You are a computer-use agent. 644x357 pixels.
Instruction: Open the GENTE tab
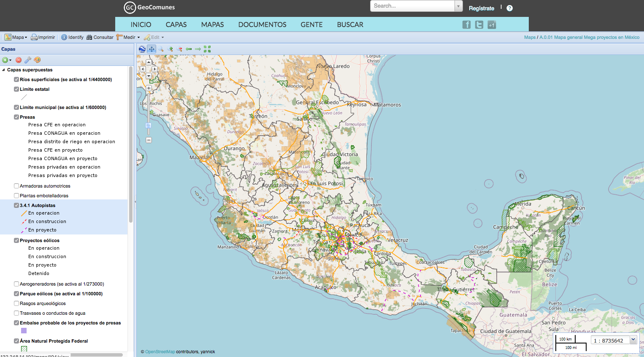click(x=311, y=25)
